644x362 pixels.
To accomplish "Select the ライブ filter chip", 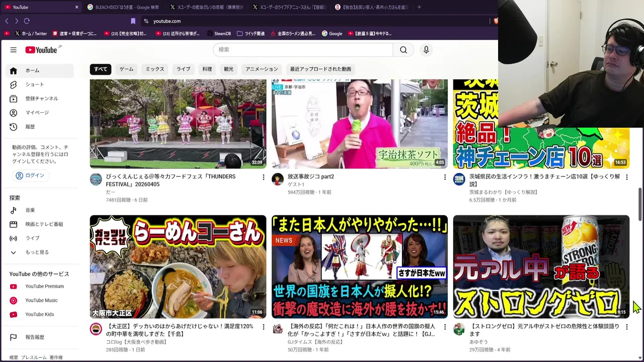I will 183,69.
